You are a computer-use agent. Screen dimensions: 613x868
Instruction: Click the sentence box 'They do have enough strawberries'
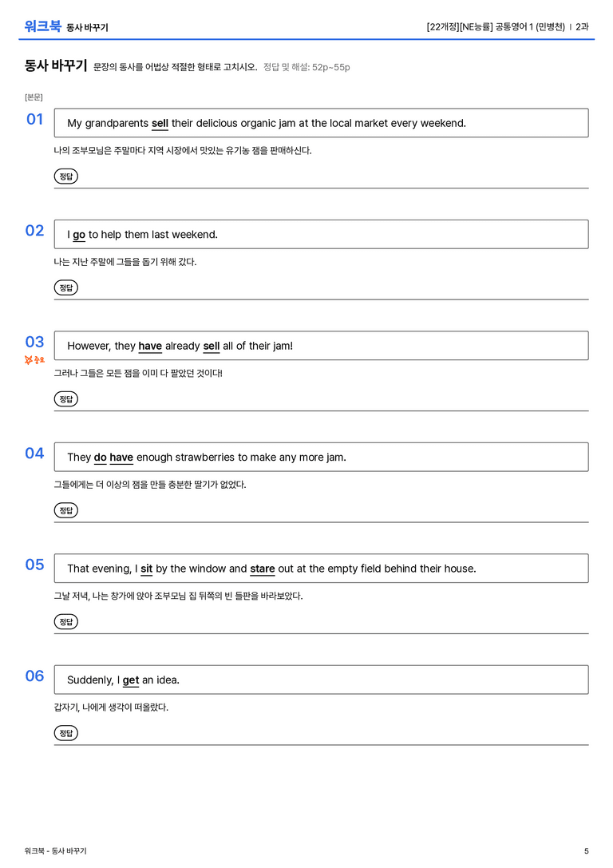pyautogui.click(x=321, y=457)
